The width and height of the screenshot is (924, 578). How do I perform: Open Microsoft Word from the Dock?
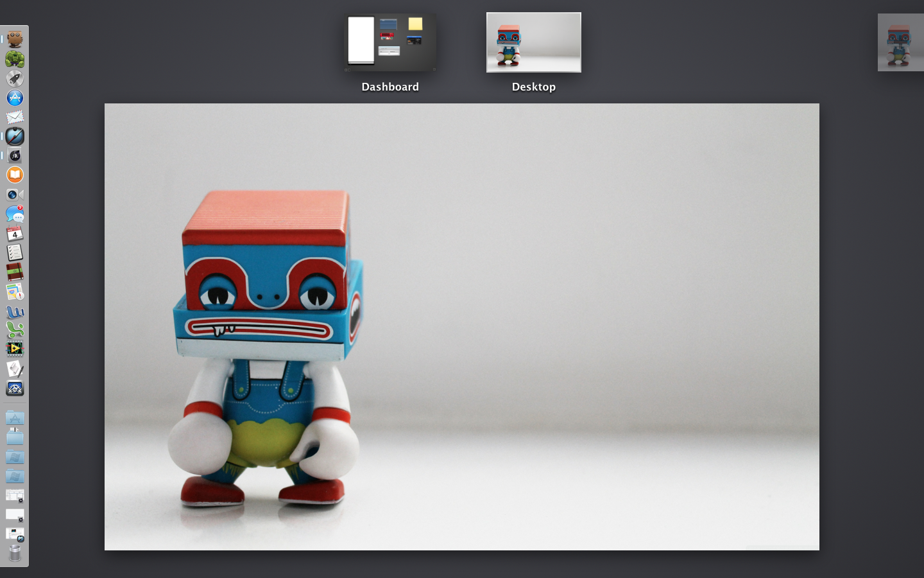pos(15,311)
